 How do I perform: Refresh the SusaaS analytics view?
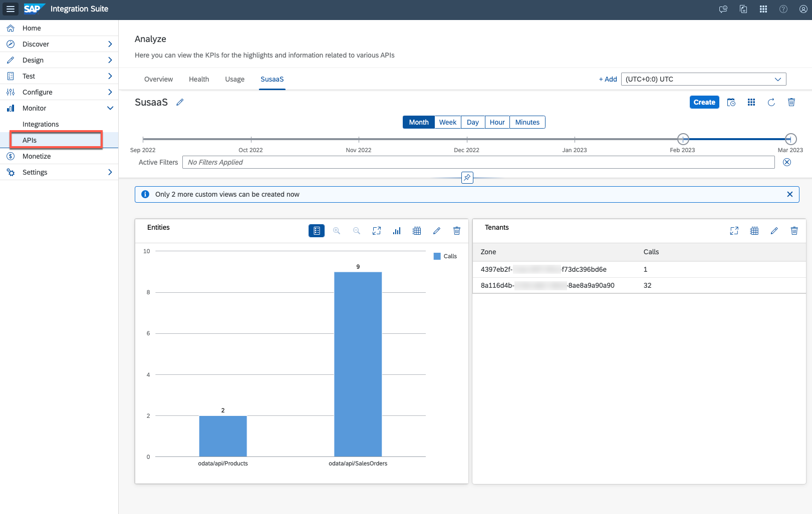tap(771, 102)
